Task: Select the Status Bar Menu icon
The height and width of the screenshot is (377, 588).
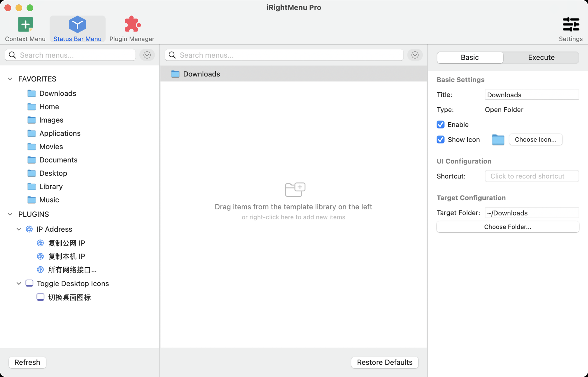Action: pos(77,24)
